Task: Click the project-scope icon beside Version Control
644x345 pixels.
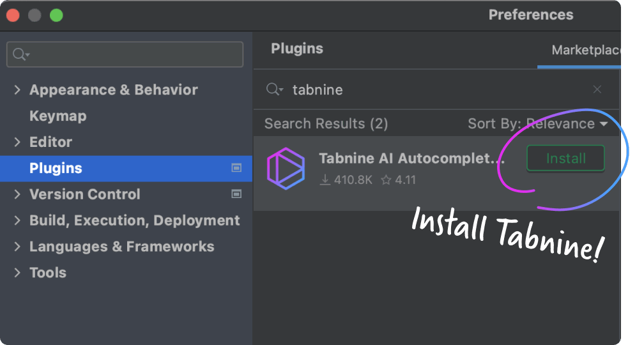Action: pos(236,194)
